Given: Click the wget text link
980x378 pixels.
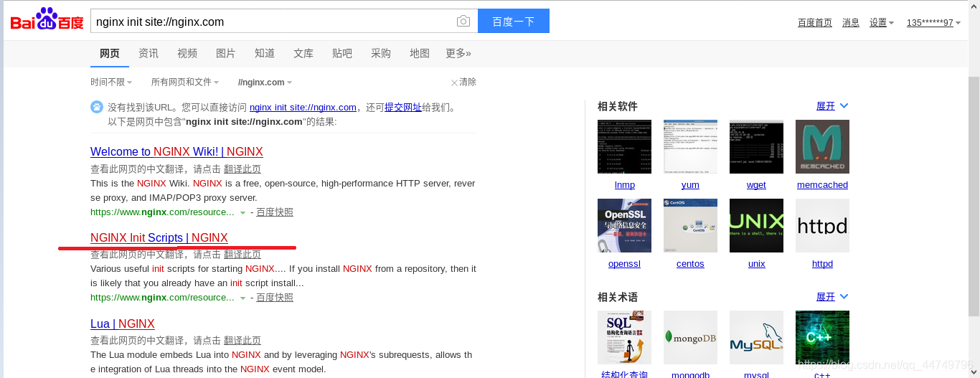Looking at the screenshot, I should point(756,185).
